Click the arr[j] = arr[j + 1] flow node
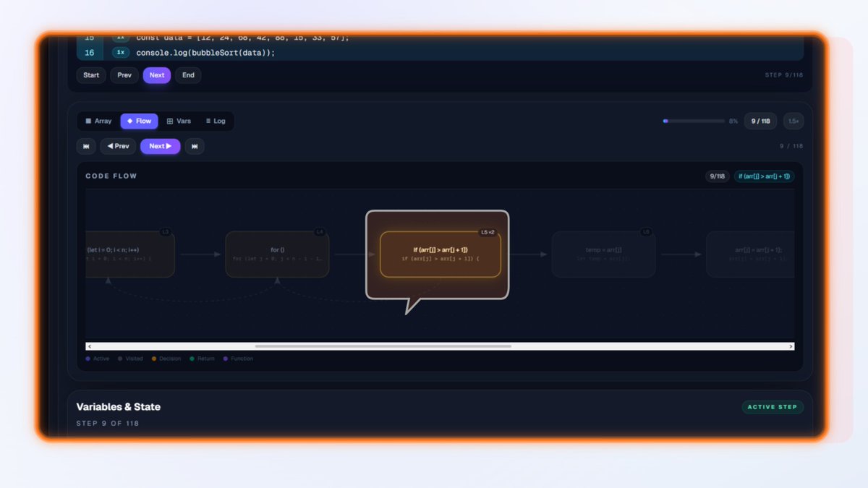The height and width of the screenshot is (488, 868). (x=750, y=254)
